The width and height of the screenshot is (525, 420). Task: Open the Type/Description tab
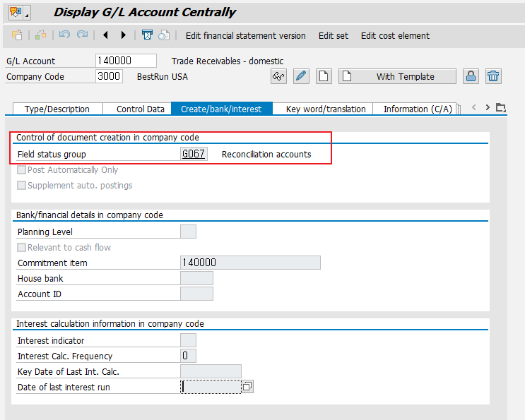tap(57, 109)
